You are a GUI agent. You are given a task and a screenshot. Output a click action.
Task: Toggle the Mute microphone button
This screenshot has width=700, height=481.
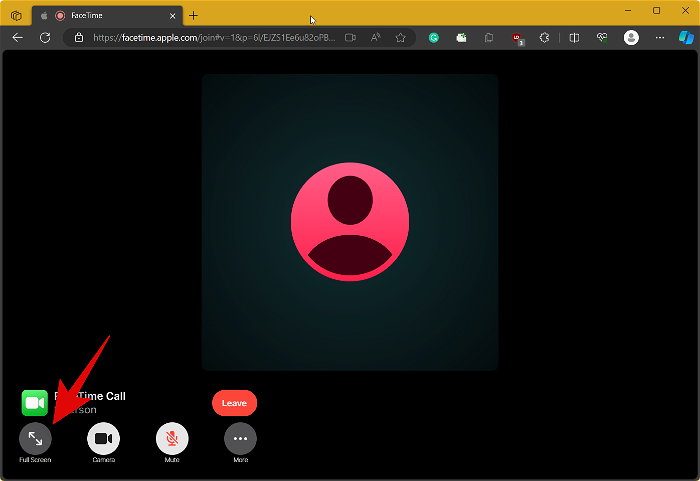pyautogui.click(x=172, y=439)
